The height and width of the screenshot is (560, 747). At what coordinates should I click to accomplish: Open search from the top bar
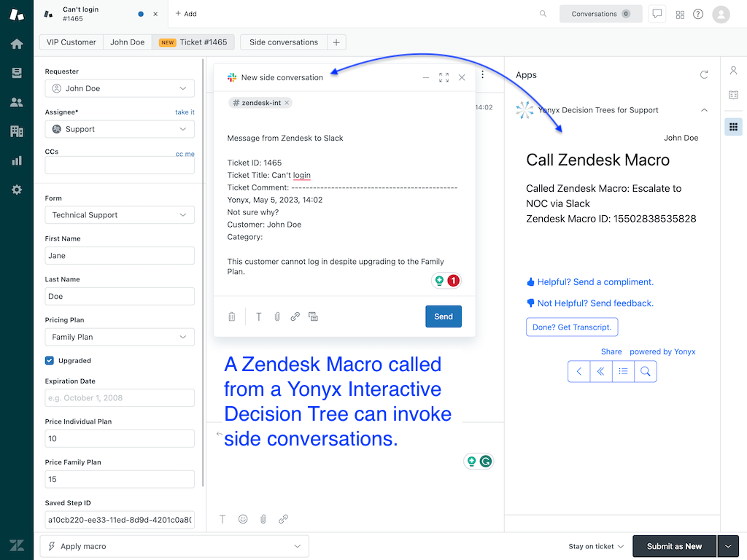(x=543, y=13)
